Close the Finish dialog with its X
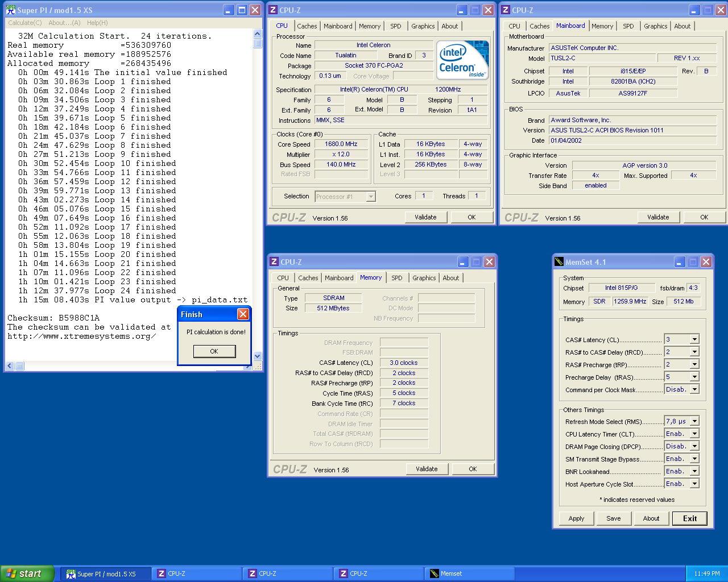 click(243, 314)
